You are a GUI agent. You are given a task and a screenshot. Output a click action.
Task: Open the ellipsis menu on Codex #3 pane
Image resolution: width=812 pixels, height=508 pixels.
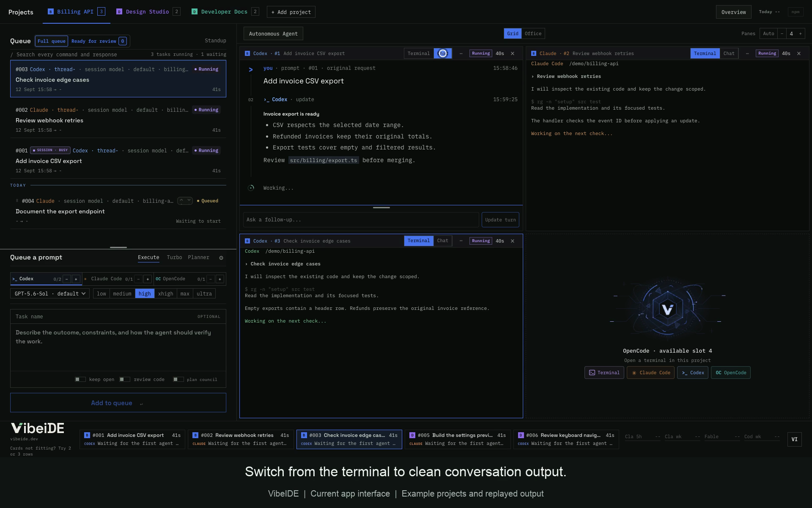click(x=461, y=241)
